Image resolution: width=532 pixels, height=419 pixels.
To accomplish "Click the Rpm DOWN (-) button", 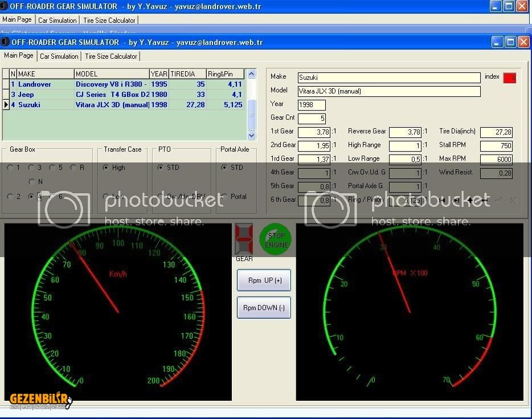I will [264, 308].
